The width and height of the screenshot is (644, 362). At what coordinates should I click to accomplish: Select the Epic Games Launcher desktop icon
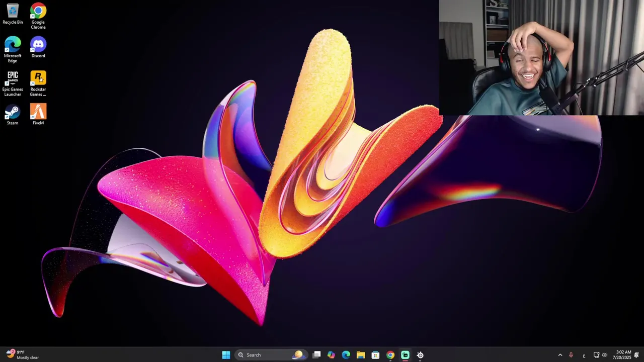coord(13,83)
